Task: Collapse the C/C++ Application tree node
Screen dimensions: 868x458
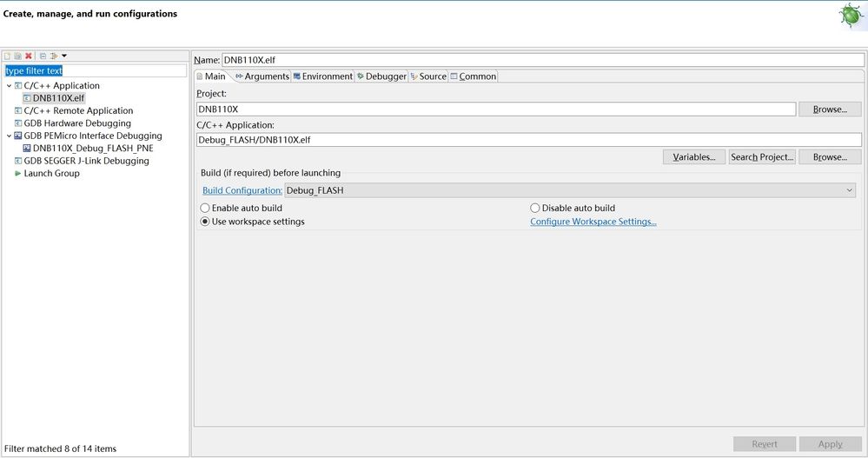Action: pos(9,86)
